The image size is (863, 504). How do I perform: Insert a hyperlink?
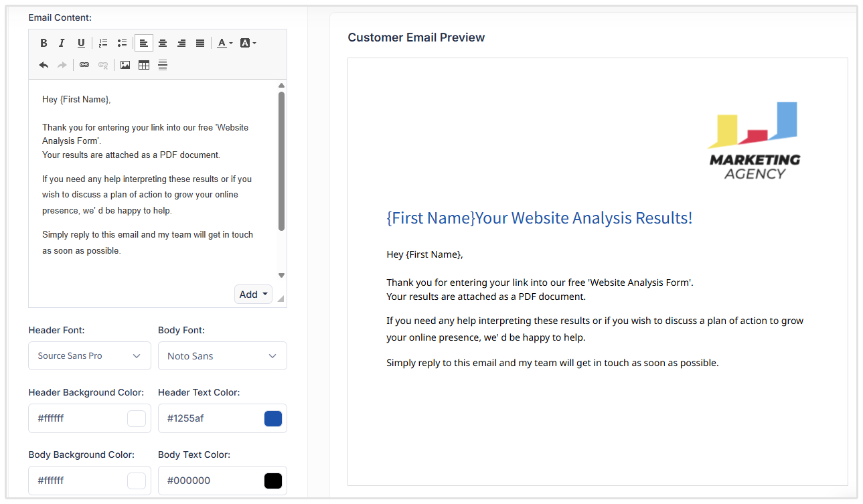(84, 65)
